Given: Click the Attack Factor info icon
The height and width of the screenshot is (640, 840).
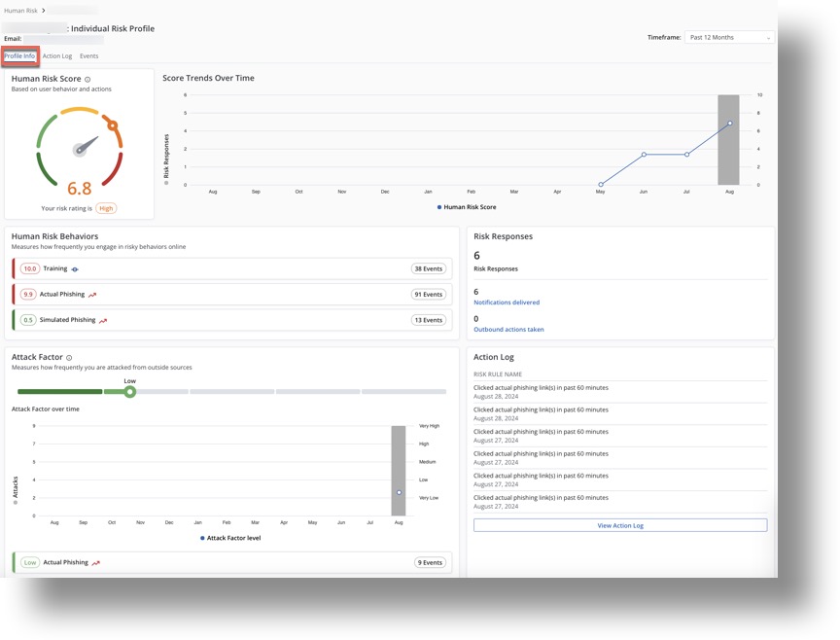Looking at the screenshot, I should coord(69,358).
